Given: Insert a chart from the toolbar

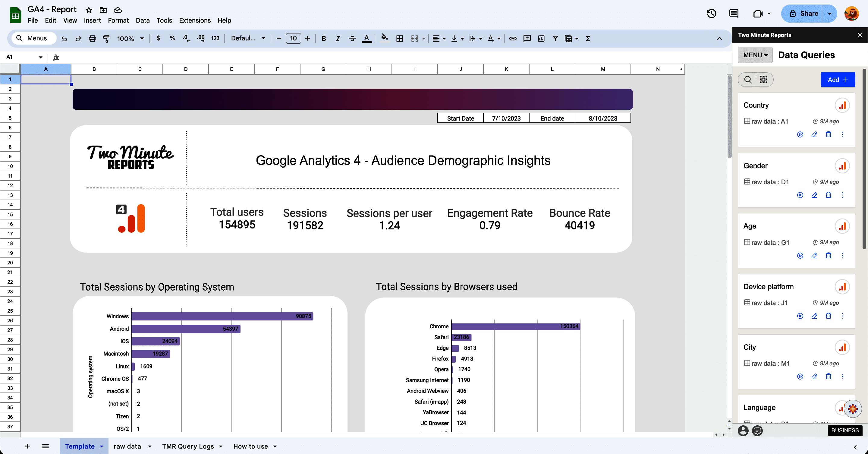Looking at the screenshot, I should [541, 38].
